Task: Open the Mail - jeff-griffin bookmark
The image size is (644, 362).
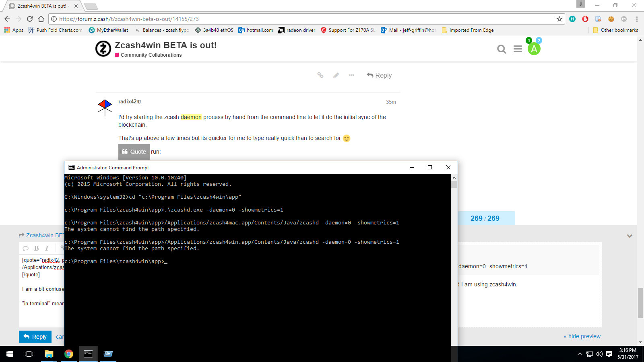Action: [x=408, y=30]
